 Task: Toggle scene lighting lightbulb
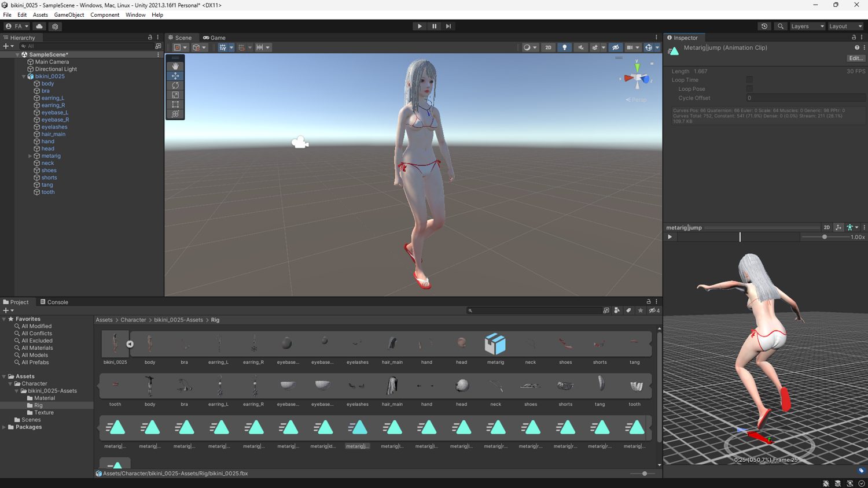click(565, 47)
